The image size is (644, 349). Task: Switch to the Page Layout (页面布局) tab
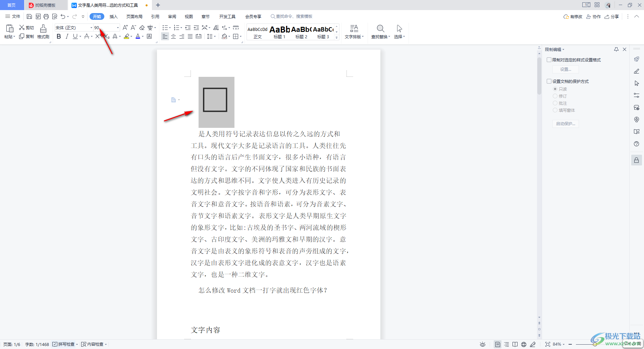[134, 16]
